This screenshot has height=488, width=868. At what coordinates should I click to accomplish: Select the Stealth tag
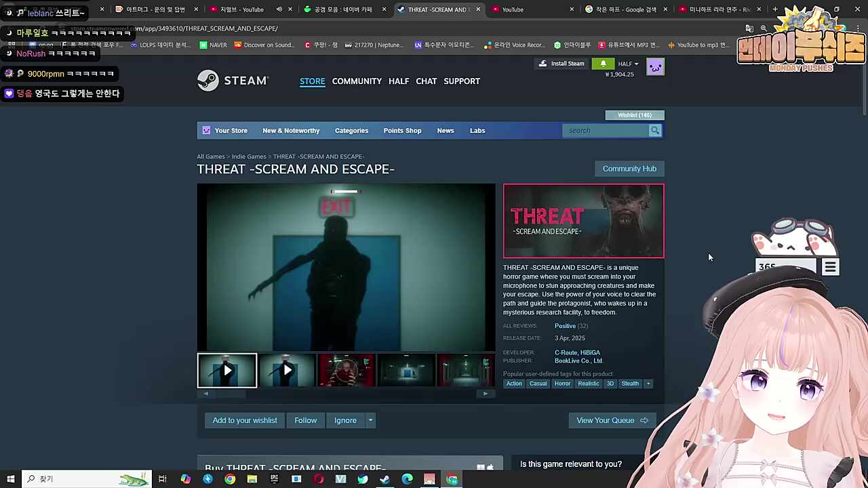[x=630, y=384]
